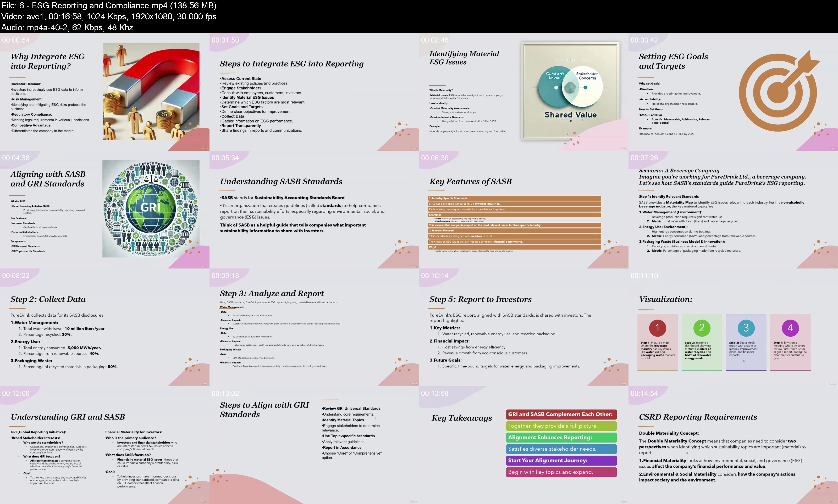Click the 'Begin with key topics and expand.' bar
Viewport: 838px width, 504px height.
(561, 472)
